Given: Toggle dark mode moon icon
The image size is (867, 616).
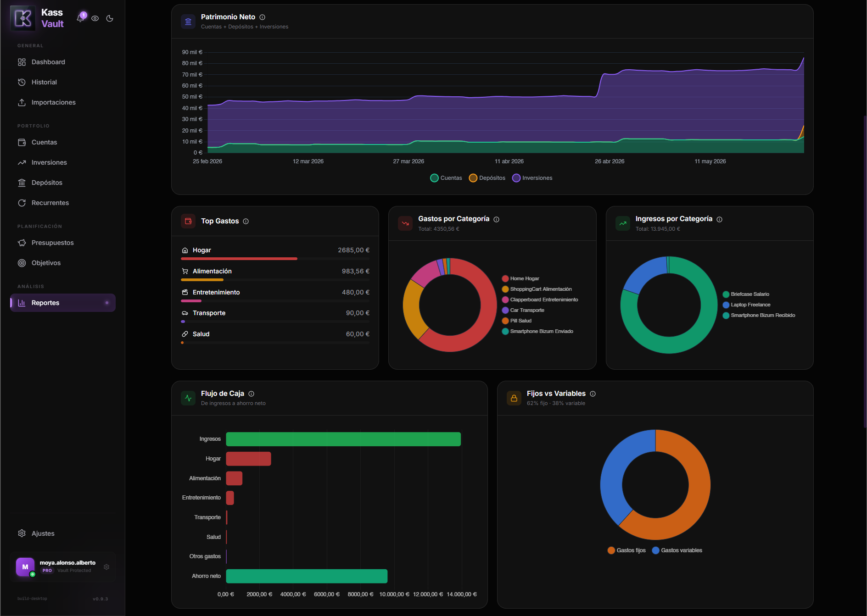Looking at the screenshot, I should point(110,18).
